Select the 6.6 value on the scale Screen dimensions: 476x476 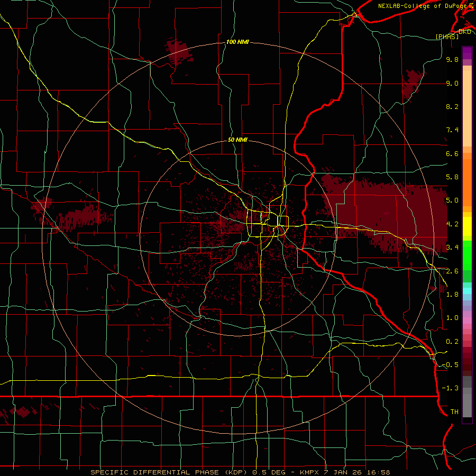coord(452,153)
